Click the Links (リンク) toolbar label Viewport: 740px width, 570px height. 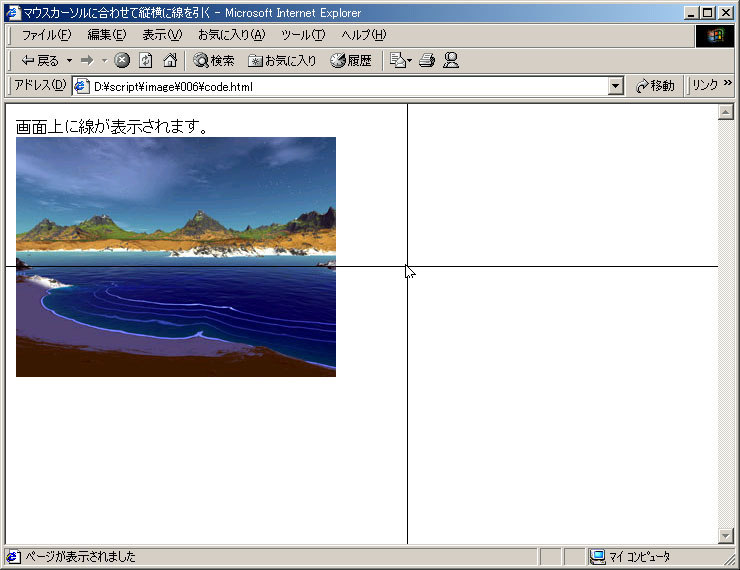point(705,85)
